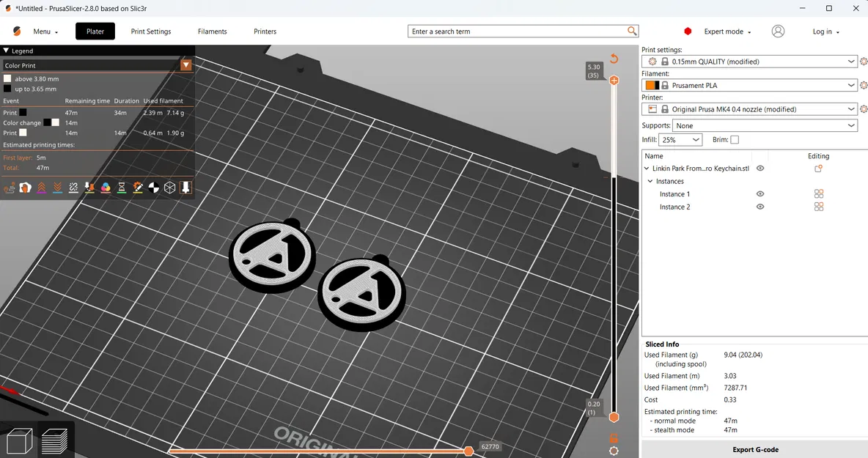Click Cost value 0.33
Screen dimensions: 868x458
point(729,400)
